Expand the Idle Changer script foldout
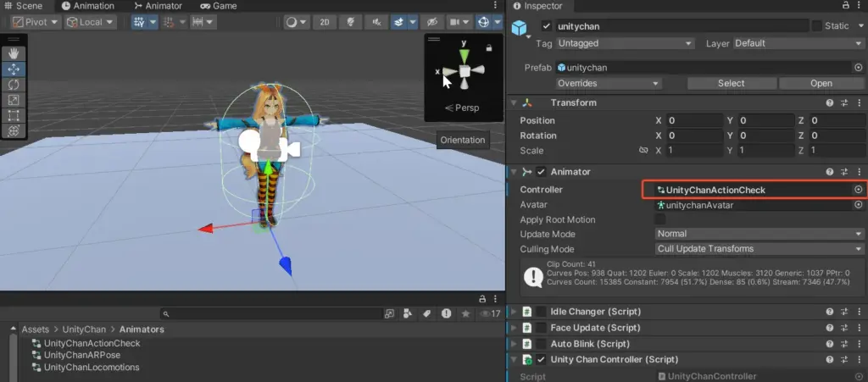 pos(513,312)
